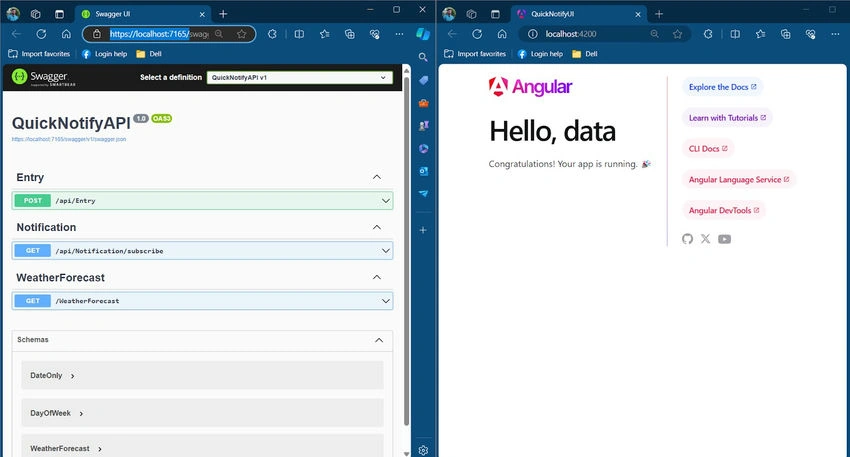Open the Select a definition dropdown
This screenshot has height=457, width=850.
[300, 78]
